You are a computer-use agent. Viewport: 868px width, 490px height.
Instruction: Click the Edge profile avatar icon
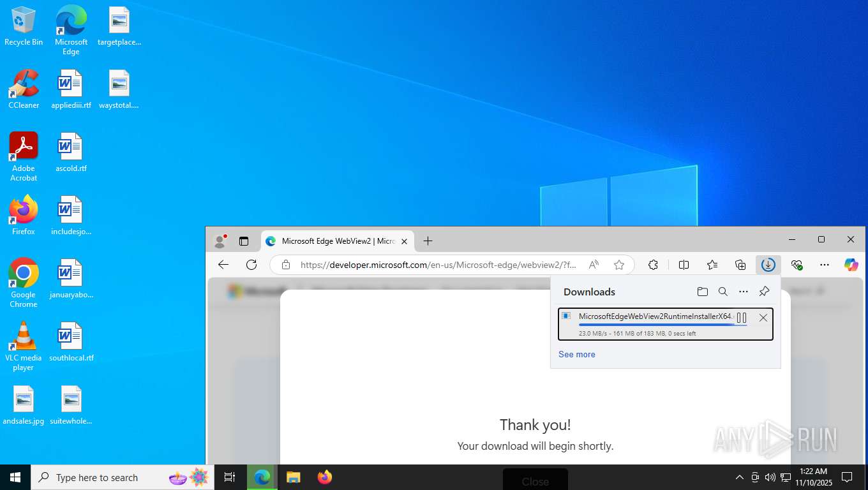click(x=220, y=241)
